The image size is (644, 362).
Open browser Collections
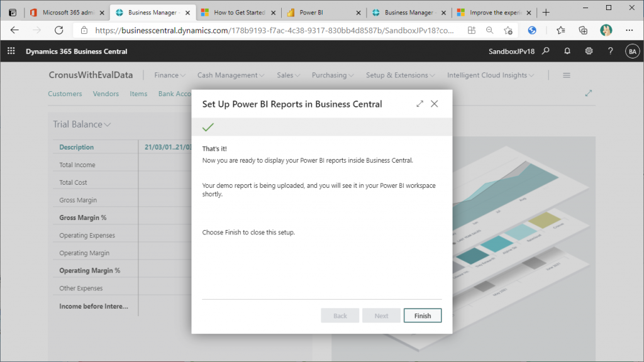point(583,30)
